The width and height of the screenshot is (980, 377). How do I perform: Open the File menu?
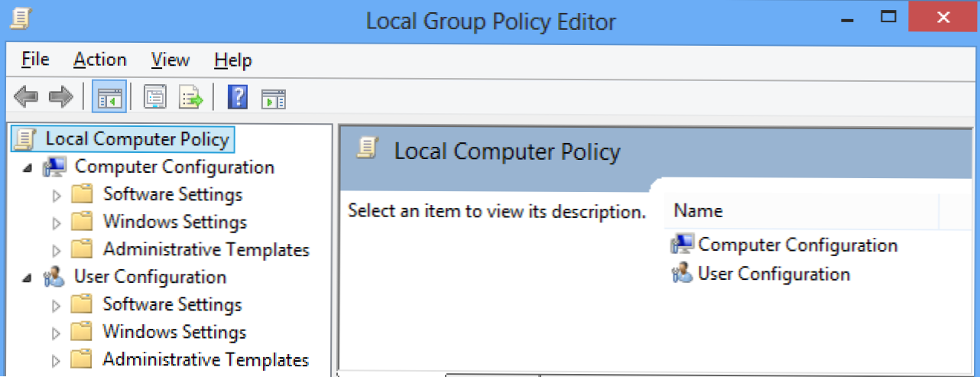[x=35, y=60]
